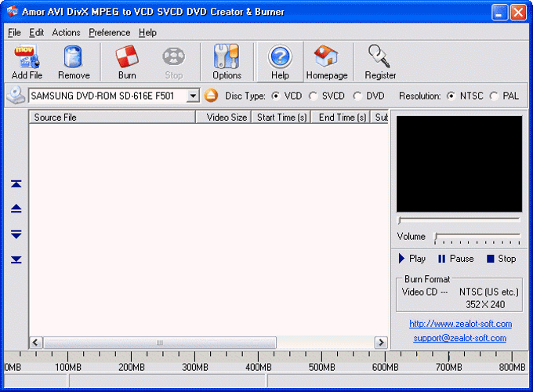Click the Video Size column header

click(x=223, y=118)
